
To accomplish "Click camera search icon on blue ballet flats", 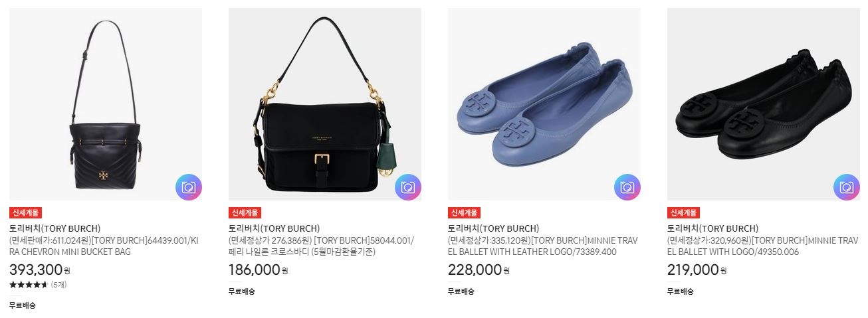I will point(627,187).
